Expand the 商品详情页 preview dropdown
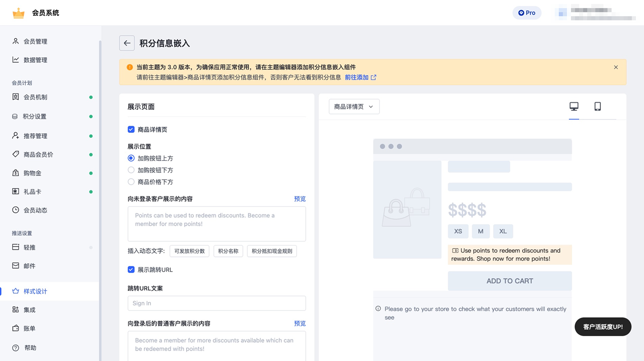 point(354,107)
